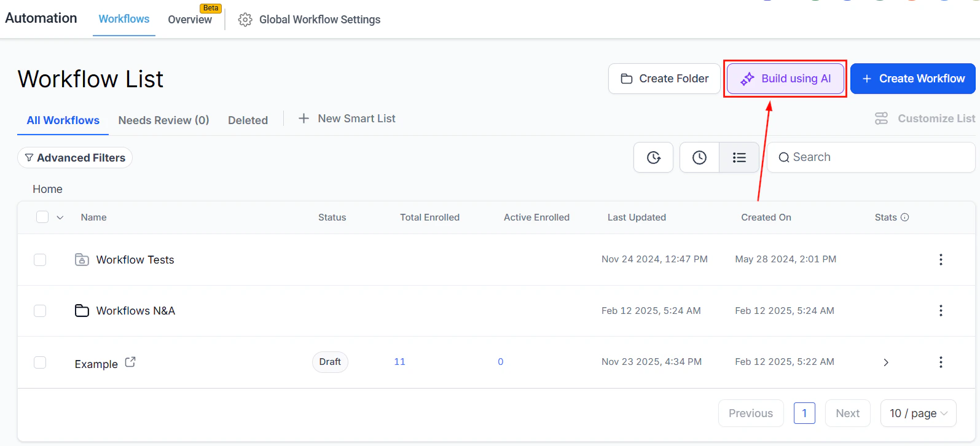The image size is (980, 446).
Task: Switch to the Workflows tab
Action: (x=124, y=19)
